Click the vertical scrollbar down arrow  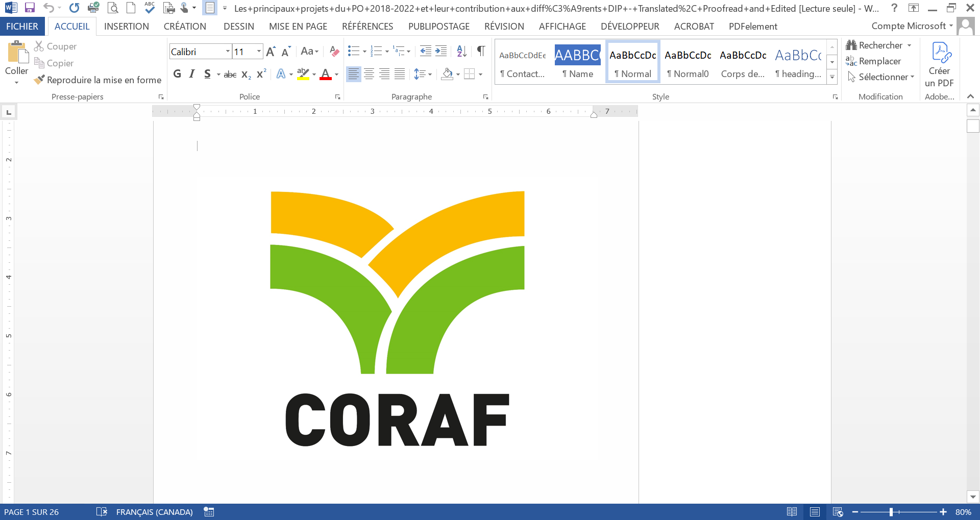click(x=973, y=497)
